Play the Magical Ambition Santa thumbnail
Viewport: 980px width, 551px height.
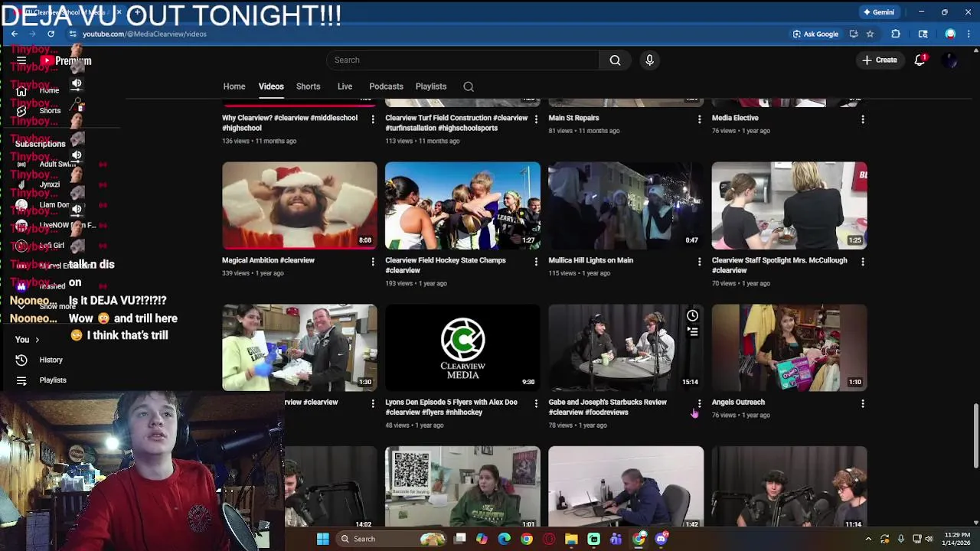point(299,205)
